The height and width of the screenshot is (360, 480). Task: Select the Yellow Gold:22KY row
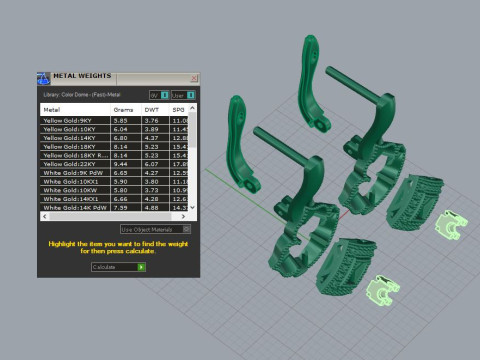[114, 164]
